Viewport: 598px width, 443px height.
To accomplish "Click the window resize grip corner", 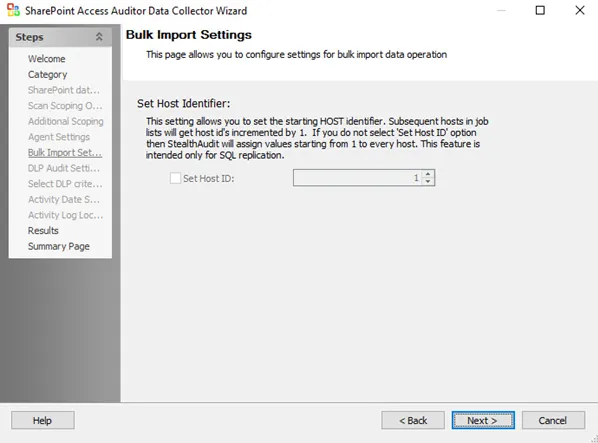I will 594,439.
